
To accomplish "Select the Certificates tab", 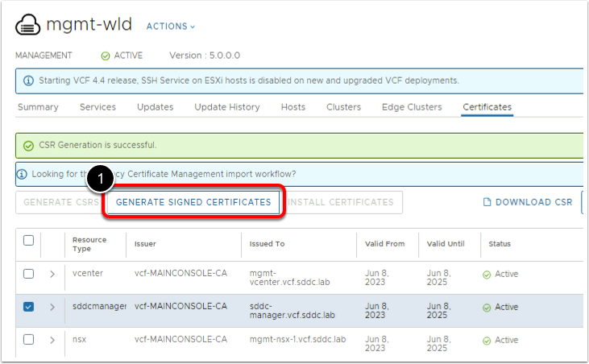I will [487, 107].
